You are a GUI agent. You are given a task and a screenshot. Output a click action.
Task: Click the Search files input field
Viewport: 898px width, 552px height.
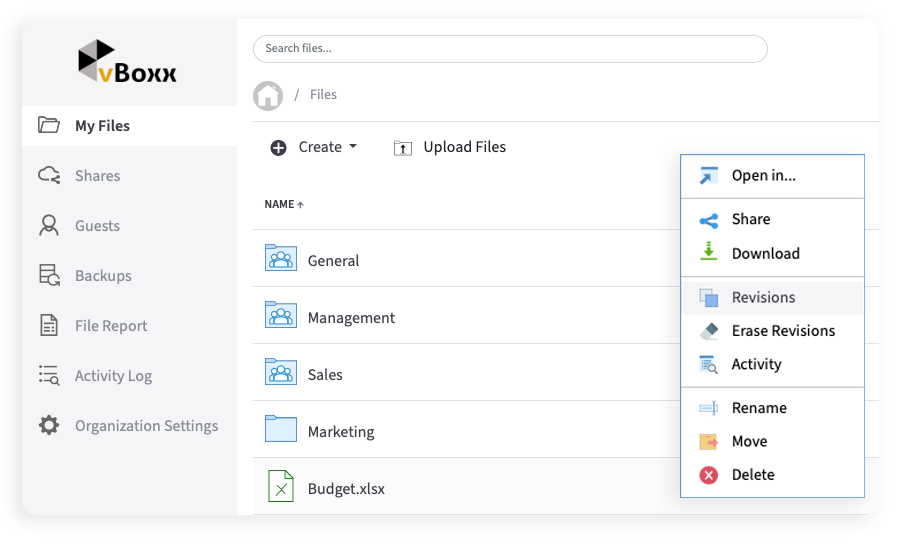[x=510, y=48]
